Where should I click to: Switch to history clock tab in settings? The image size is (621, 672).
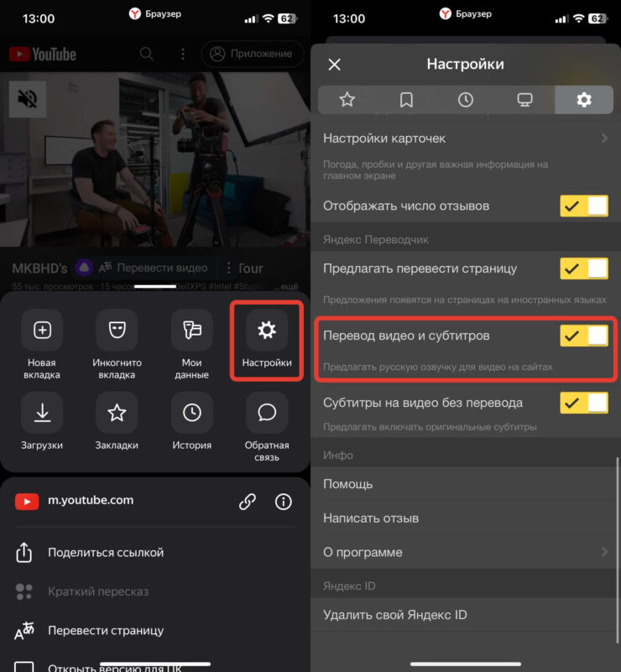pos(466,100)
